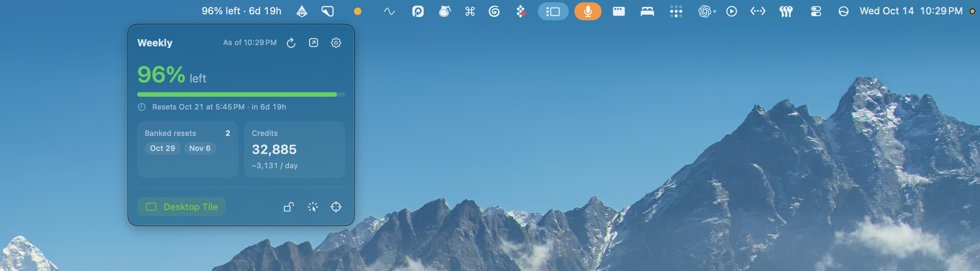Open the keys bunch menu bar icon
Viewport: 980px width, 271px height.
(786, 11)
